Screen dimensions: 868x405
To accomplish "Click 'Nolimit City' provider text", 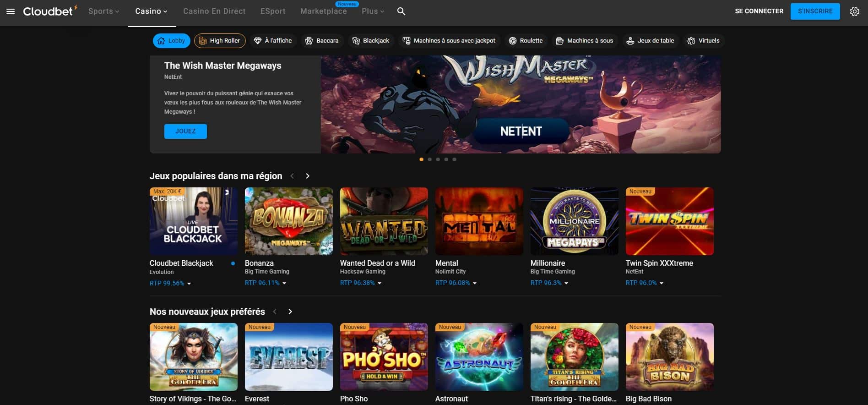I will 450,272.
